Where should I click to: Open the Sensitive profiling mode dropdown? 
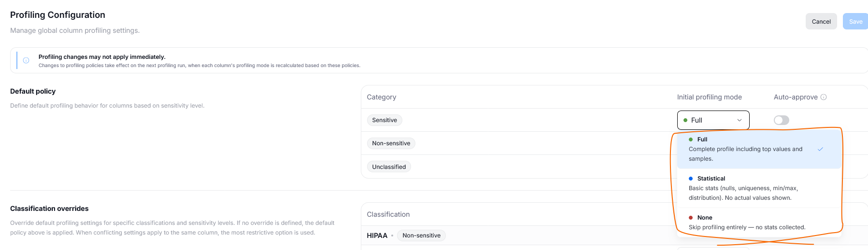click(713, 120)
